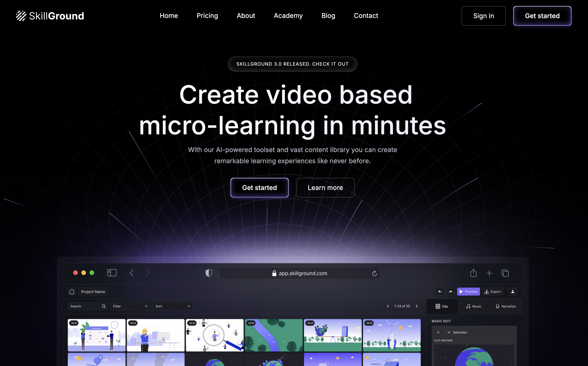Toggle sidebar panel layout icon
This screenshot has width=588, height=366.
(112, 273)
